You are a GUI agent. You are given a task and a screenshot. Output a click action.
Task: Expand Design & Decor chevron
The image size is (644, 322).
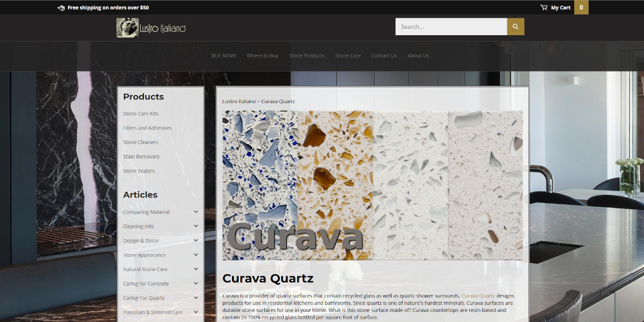coord(196,241)
